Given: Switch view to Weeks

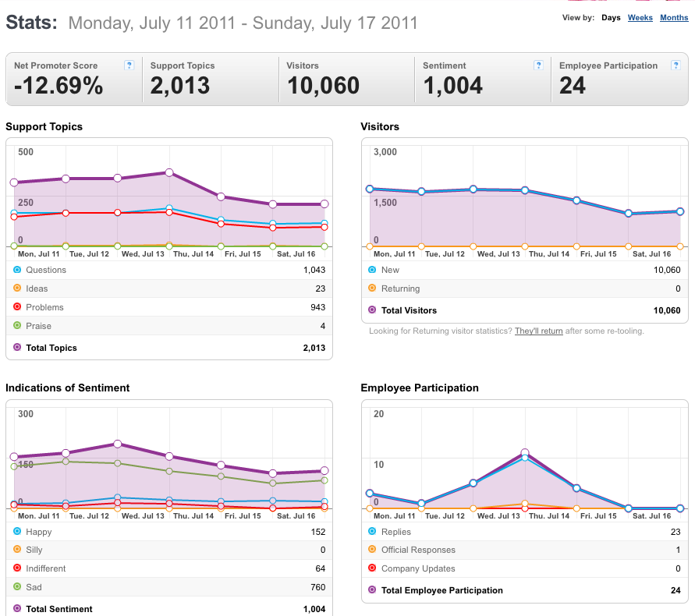Looking at the screenshot, I should point(640,18).
